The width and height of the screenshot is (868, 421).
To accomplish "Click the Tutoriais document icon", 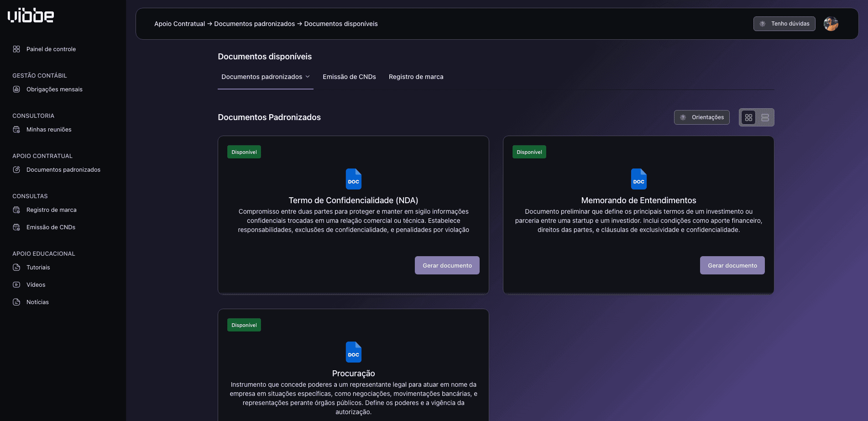I will (16, 268).
